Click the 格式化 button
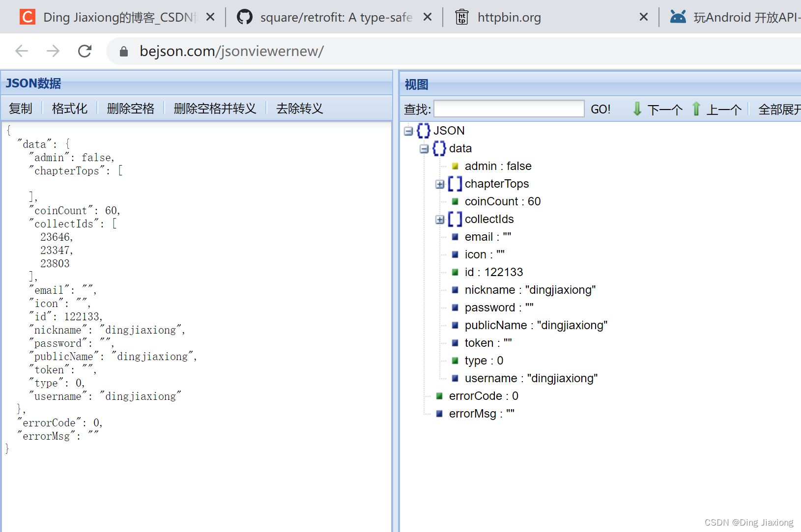The image size is (801, 532). coord(70,109)
